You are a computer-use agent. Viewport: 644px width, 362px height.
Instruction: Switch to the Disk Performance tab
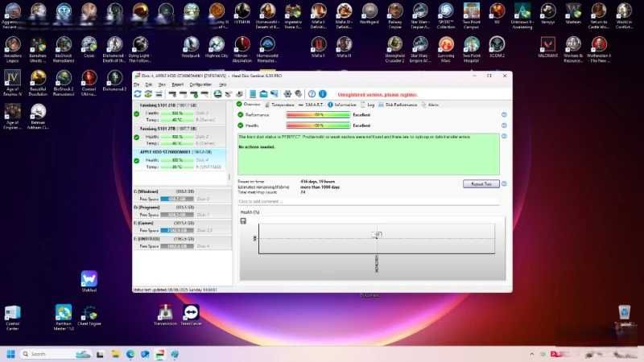pos(398,105)
